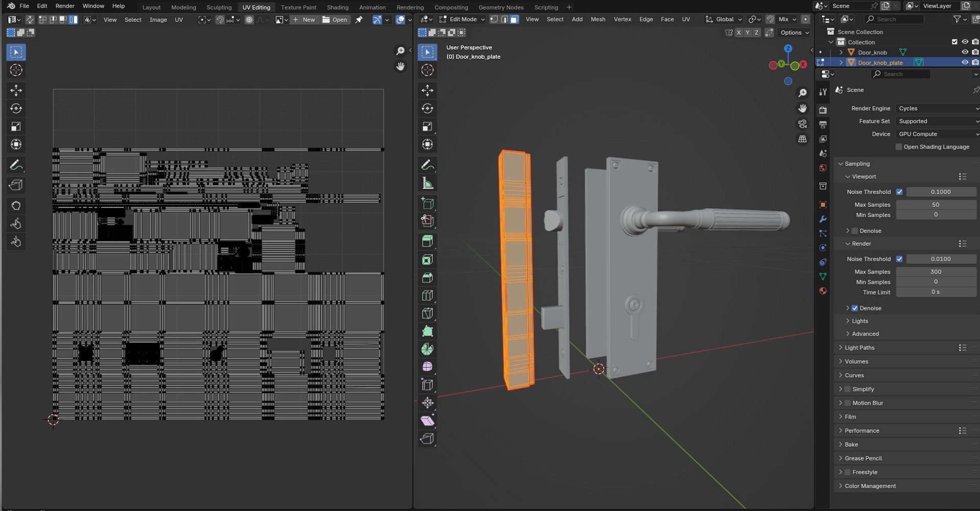Viewport: 980px width, 511px height.
Task: Switch to orthographic/perspective grid view icon
Action: 803,139
